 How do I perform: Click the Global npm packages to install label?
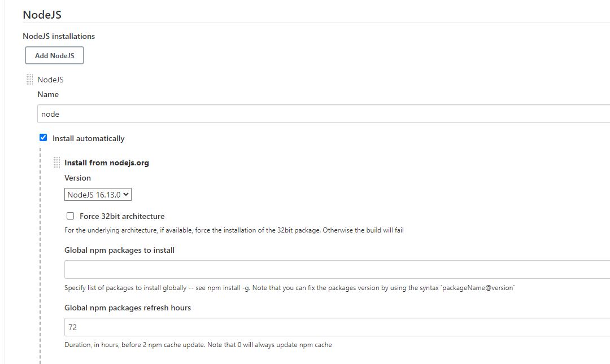pyautogui.click(x=119, y=250)
